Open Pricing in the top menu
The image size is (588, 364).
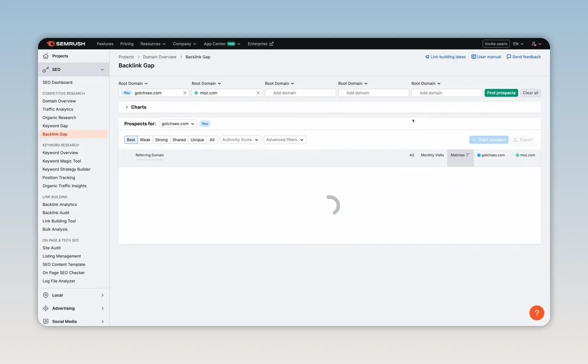127,44
